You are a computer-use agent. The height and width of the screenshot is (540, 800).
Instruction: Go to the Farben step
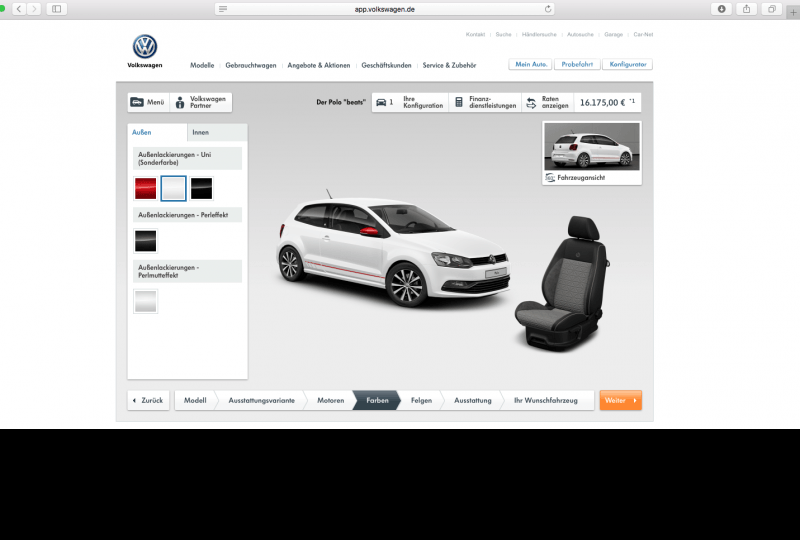tap(377, 400)
